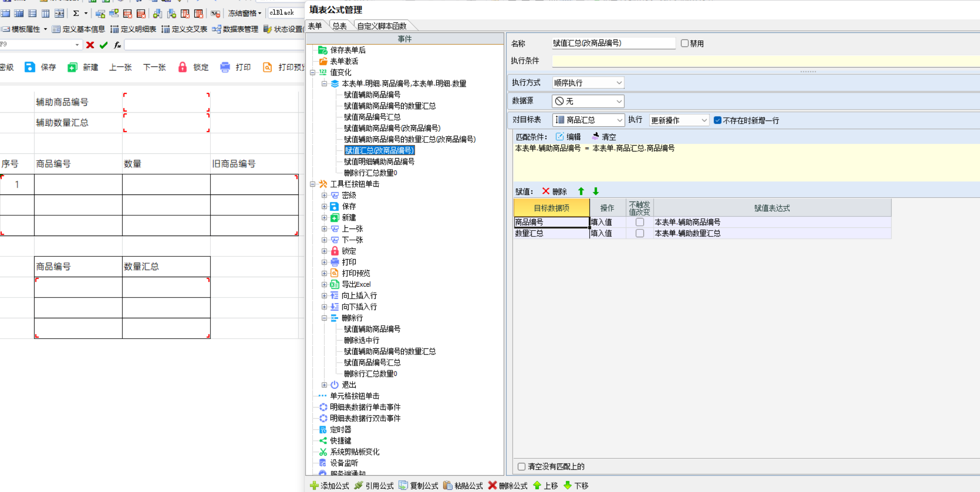Viewport: 980px width, 492px height.
Task: Click the Sum (Σ) toolbar icon
Action: pos(76,13)
